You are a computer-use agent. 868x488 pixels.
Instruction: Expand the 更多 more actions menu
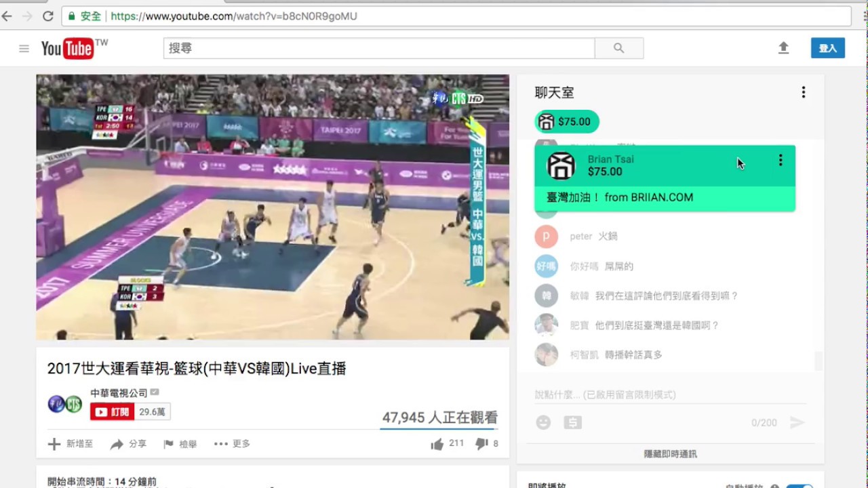tap(232, 444)
